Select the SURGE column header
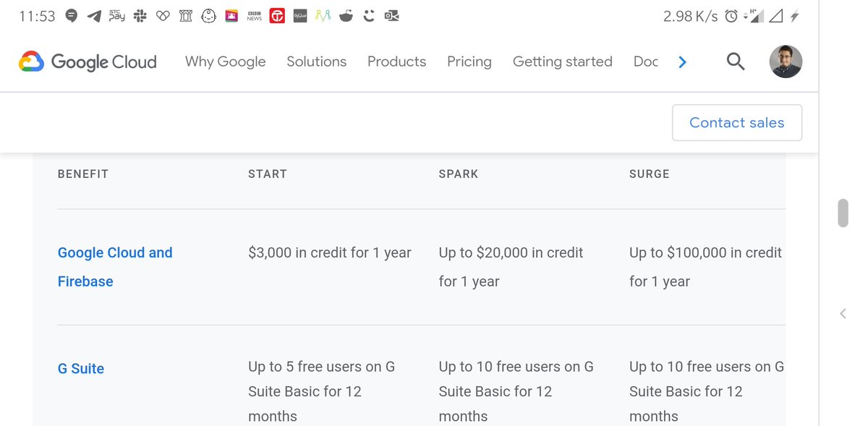The image size is (868, 426). tap(650, 174)
